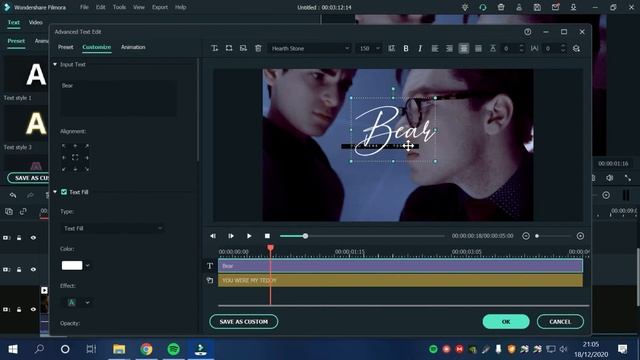Apply justify text alignment
The image size is (640, 360).
click(478, 49)
